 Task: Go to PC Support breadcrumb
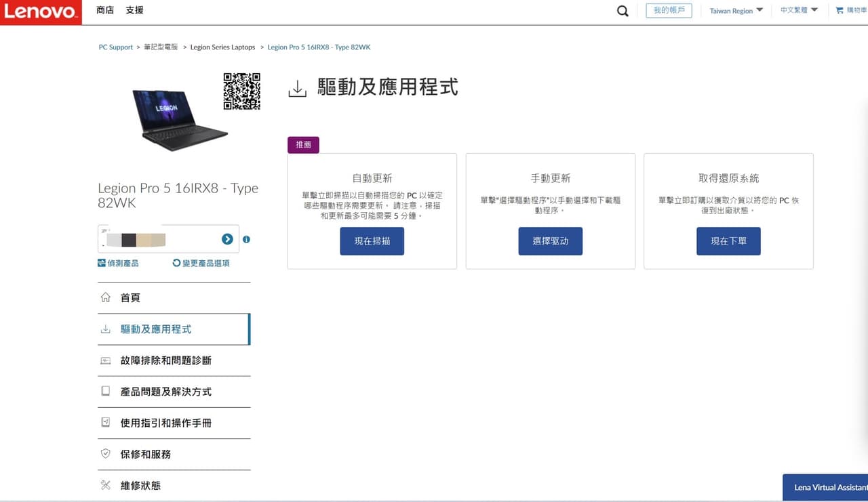(116, 47)
